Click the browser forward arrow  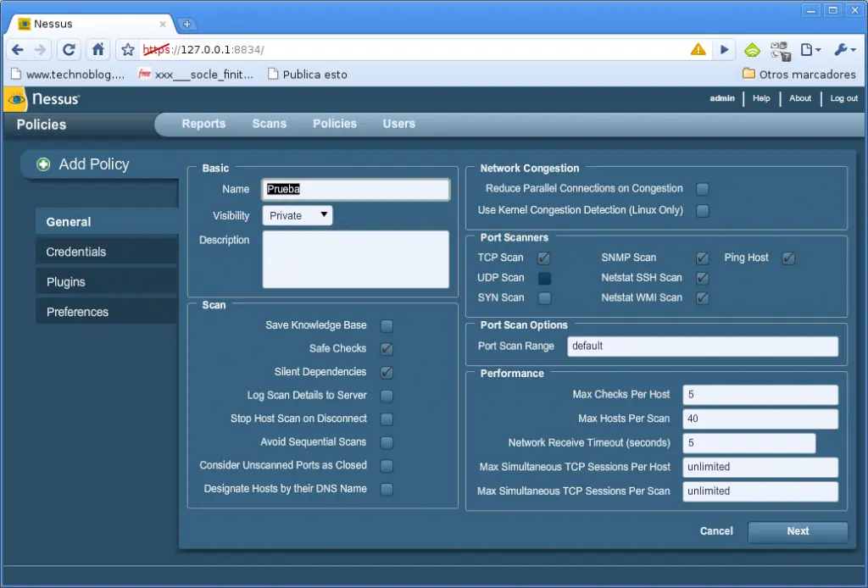(x=41, y=50)
